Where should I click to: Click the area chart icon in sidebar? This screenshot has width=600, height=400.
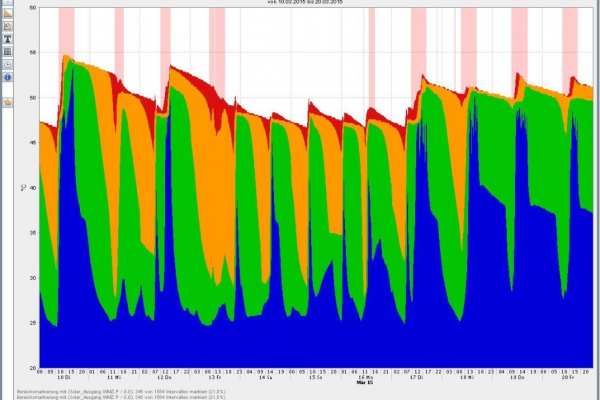7,12
